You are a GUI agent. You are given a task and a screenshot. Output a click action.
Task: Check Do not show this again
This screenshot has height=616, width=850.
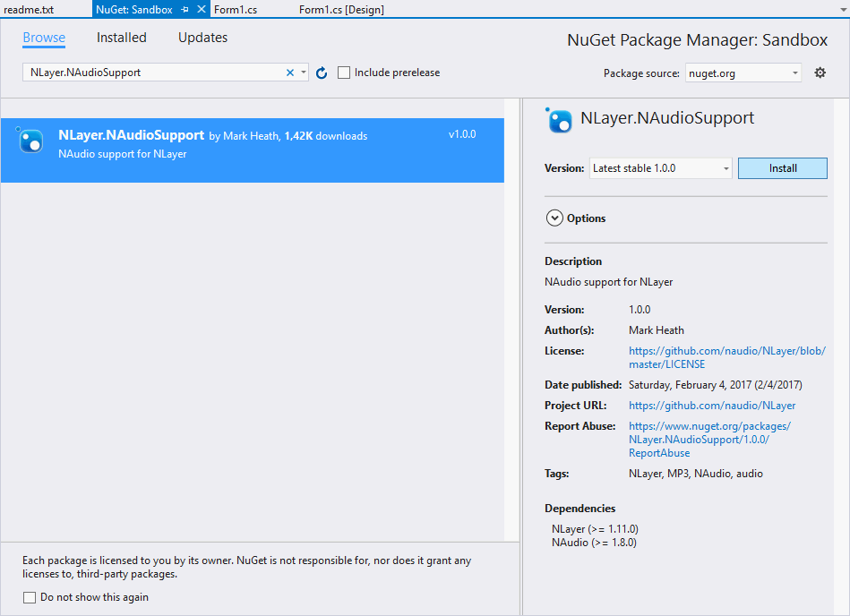pos(30,597)
